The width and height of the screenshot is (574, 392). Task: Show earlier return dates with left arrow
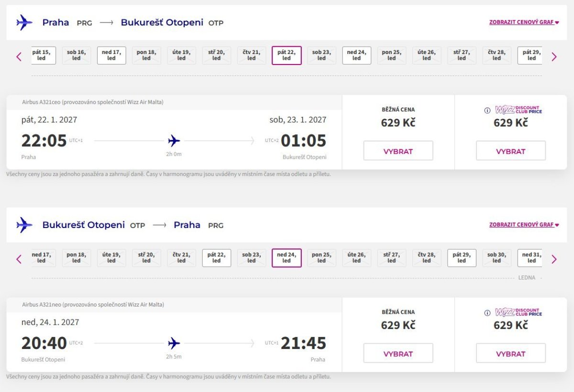(19, 260)
